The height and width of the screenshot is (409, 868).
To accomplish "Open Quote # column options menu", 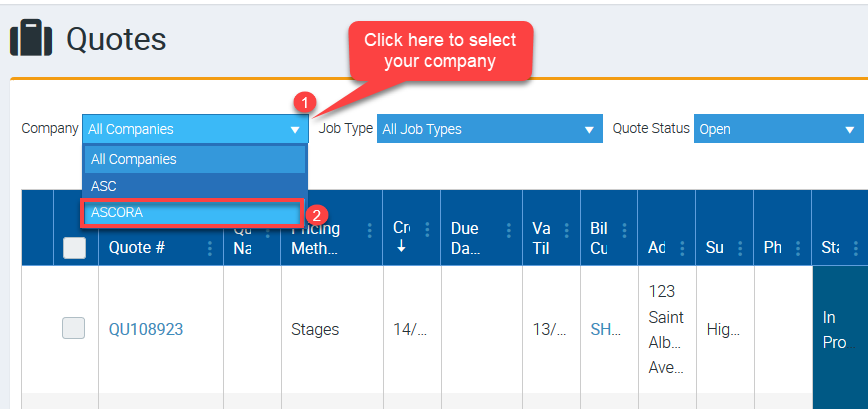I will pyautogui.click(x=210, y=248).
